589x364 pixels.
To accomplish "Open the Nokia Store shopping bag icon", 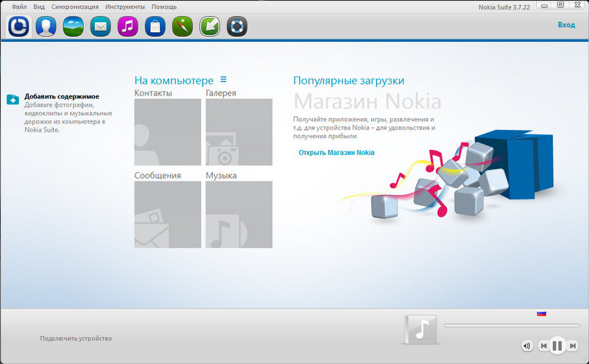I will 155,26.
